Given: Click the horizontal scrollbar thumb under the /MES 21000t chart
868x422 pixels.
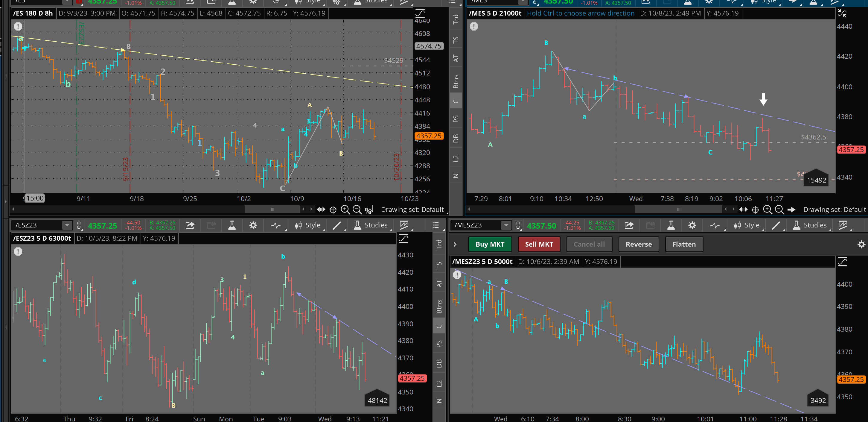Looking at the screenshot, I should (678, 209).
